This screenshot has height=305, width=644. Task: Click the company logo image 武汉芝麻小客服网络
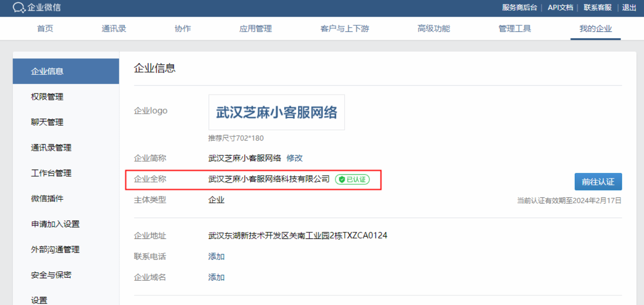[x=277, y=112]
